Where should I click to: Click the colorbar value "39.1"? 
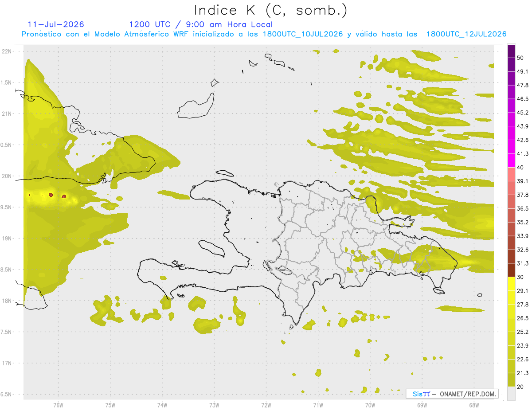tap(523, 181)
